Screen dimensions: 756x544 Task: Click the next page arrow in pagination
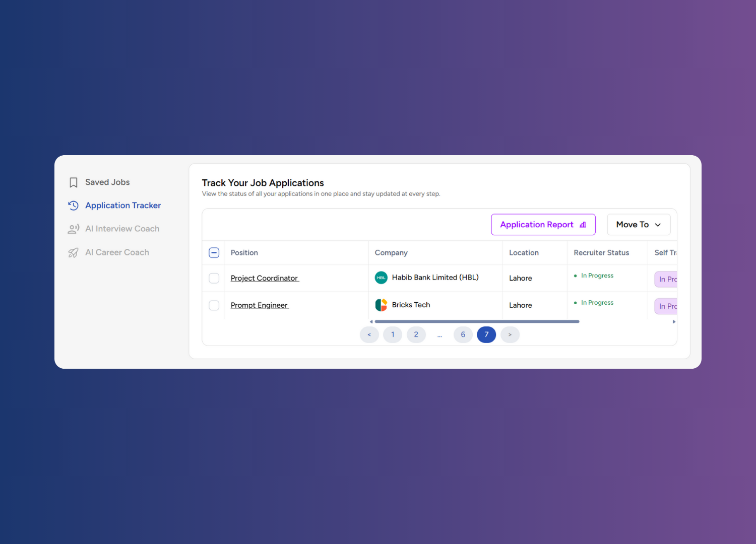point(510,334)
